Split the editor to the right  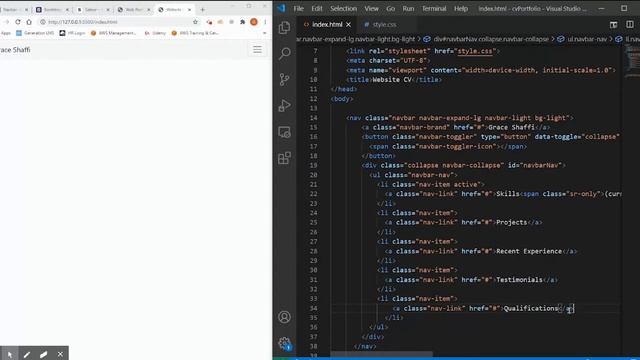coord(630,24)
